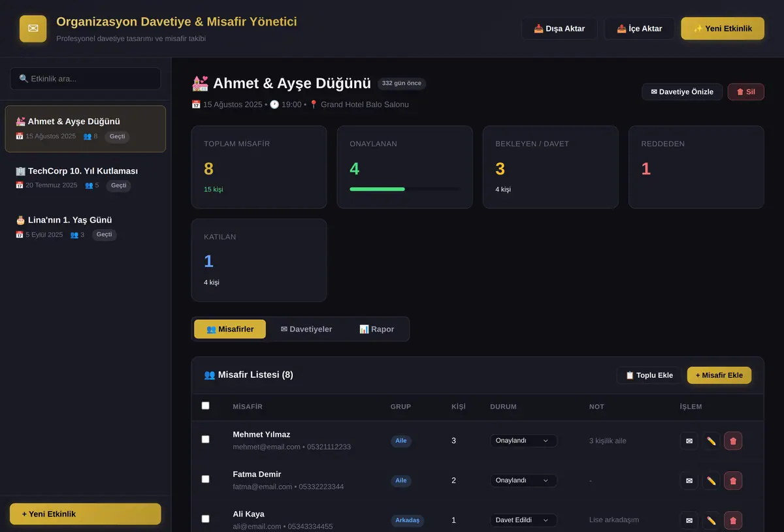Show the Rapor tab
The height and width of the screenshot is (532, 784).
tap(376, 329)
